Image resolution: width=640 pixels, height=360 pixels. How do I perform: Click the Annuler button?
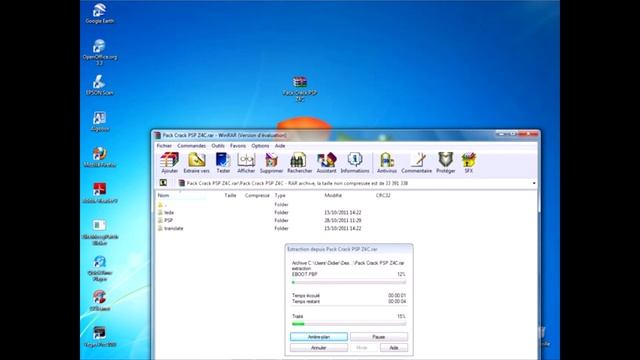click(319, 348)
